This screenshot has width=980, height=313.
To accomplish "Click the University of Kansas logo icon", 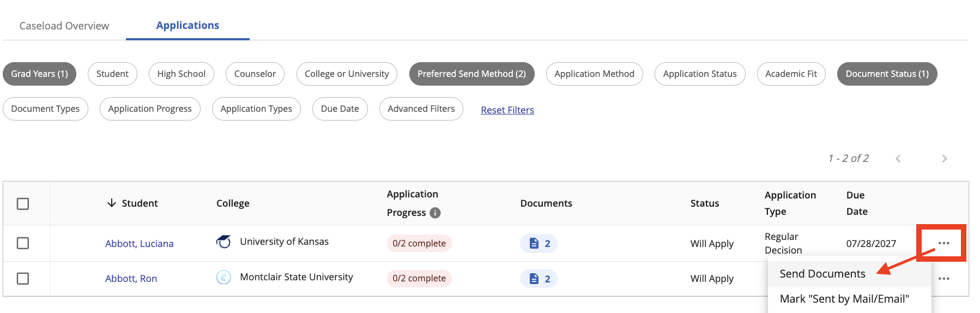I will tap(223, 242).
